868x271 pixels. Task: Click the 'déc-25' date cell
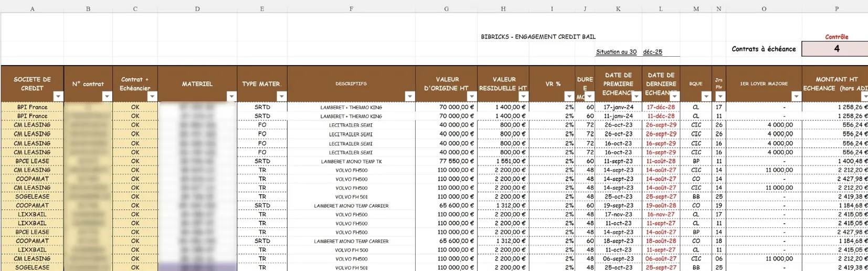point(653,52)
